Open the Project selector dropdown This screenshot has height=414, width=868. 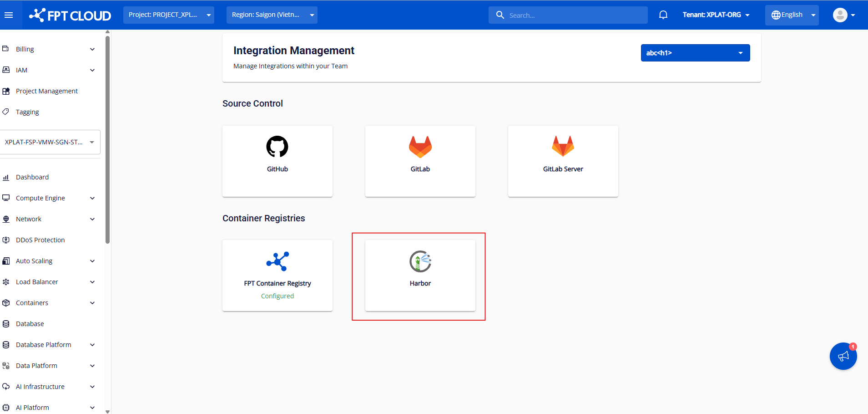[168, 15]
